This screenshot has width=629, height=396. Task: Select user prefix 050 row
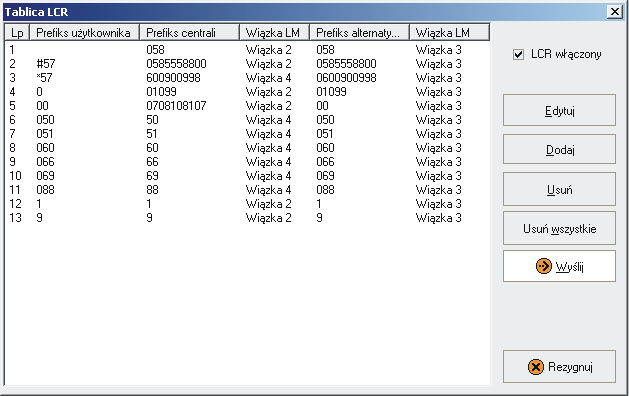[x=45, y=120]
